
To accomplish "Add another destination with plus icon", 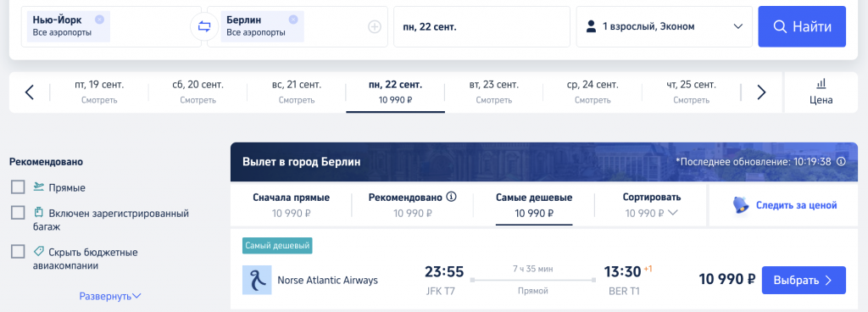I will [375, 26].
